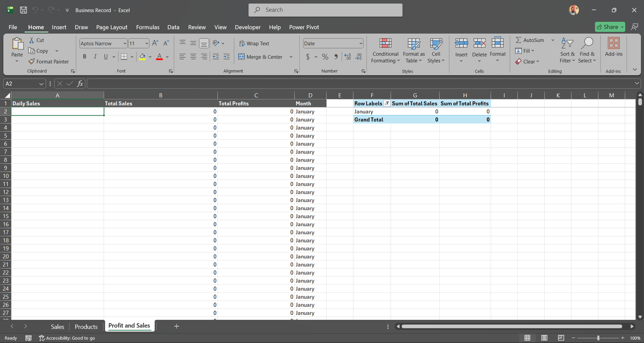Screen dimensions: 644x343
Task: Apply the yellow Fill Color
Action: 142,57
